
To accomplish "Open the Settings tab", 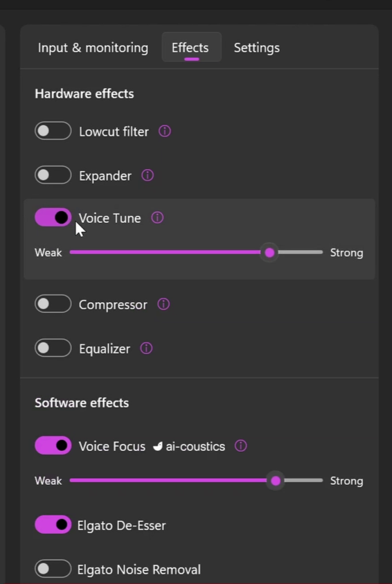I will (x=256, y=48).
